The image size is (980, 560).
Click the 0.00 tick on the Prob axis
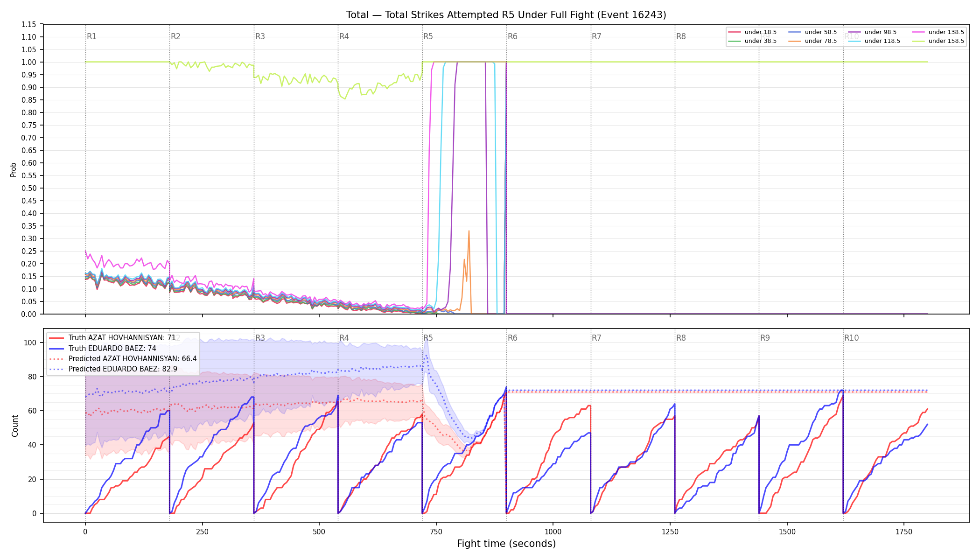(x=29, y=314)
